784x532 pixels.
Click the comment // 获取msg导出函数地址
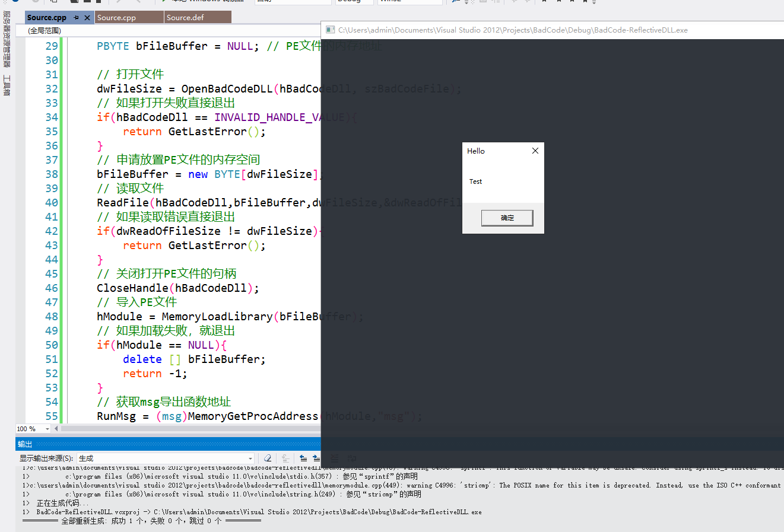coord(164,402)
